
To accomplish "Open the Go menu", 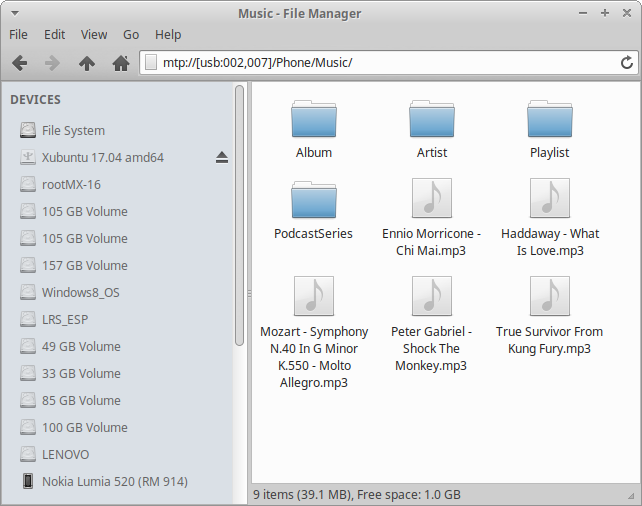I will (131, 34).
